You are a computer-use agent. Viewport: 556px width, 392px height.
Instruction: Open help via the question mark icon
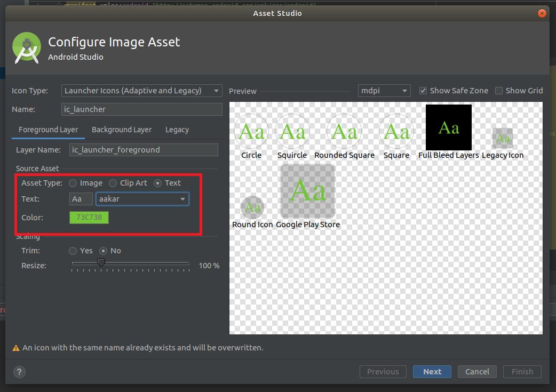19,372
